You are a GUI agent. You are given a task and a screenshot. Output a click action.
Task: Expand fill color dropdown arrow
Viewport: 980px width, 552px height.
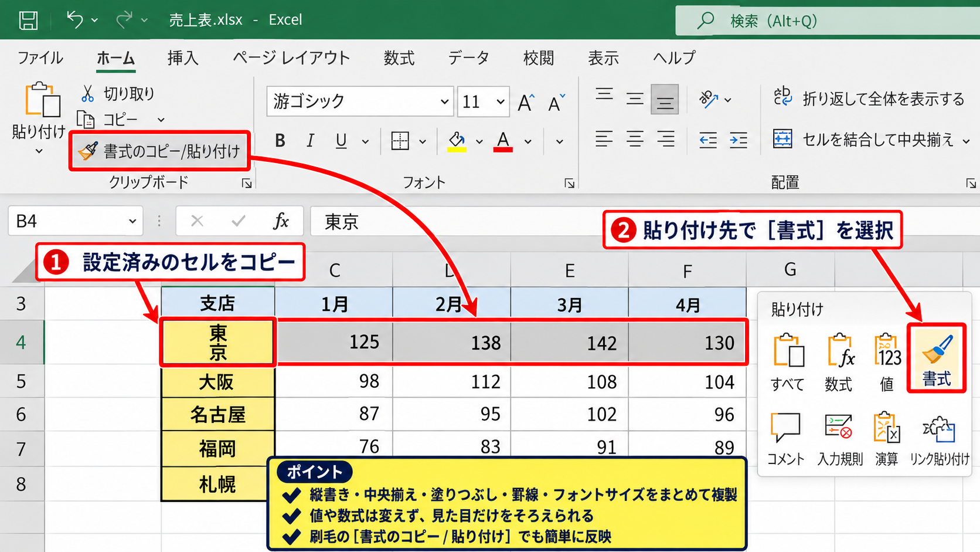click(x=479, y=141)
